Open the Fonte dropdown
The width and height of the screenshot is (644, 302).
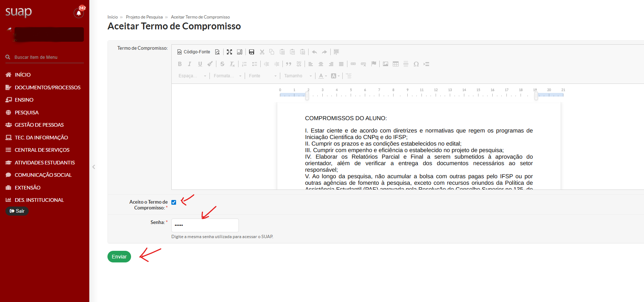263,76
